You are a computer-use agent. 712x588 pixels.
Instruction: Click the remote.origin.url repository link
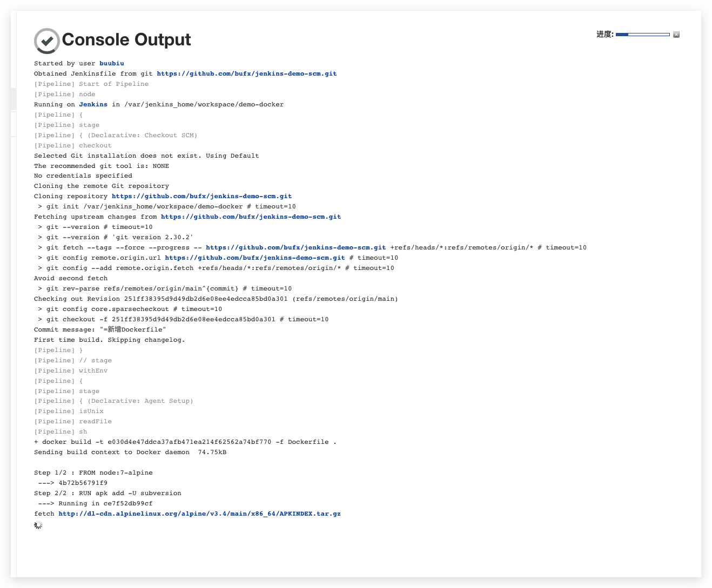pos(254,258)
